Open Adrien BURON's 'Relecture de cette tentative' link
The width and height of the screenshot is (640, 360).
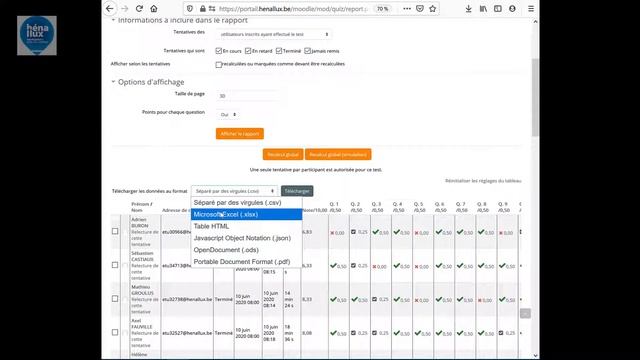(x=145, y=238)
